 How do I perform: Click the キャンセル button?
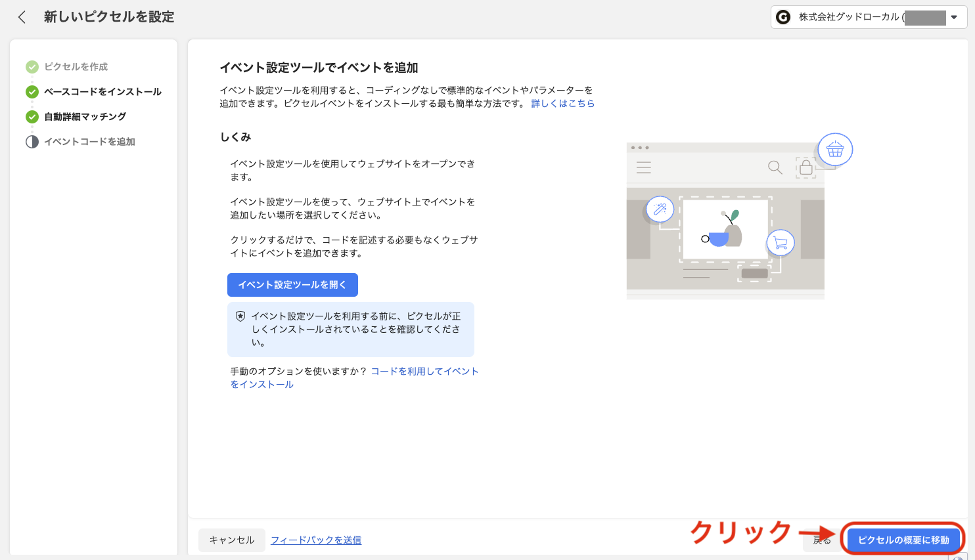(x=231, y=539)
